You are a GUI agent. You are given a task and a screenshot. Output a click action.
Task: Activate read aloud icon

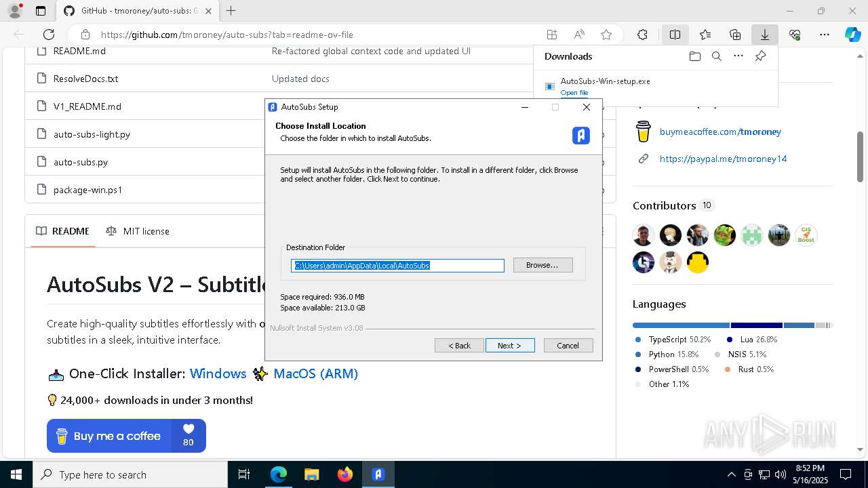(x=579, y=35)
